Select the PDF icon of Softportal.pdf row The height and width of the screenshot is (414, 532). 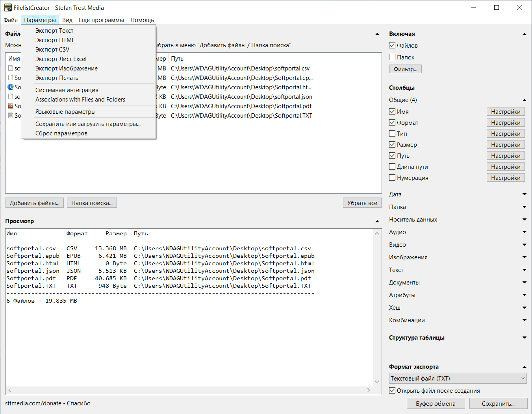click(x=11, y=106)
